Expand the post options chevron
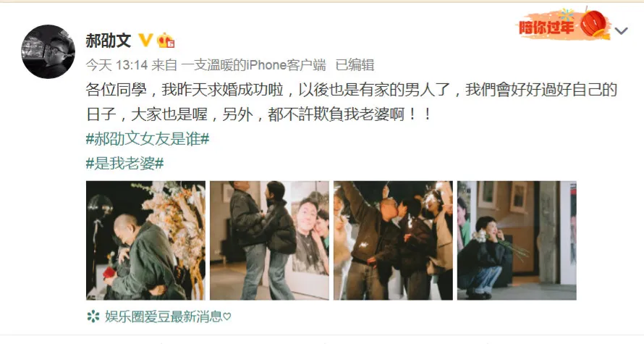Viewport: 644px width, 344px height. [x=621, y=31]
